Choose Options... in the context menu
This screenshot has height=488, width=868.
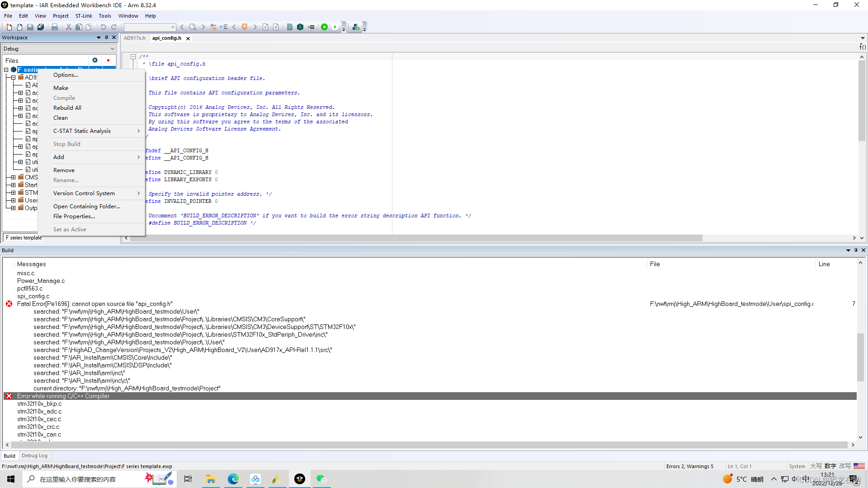tap(66, 75)
